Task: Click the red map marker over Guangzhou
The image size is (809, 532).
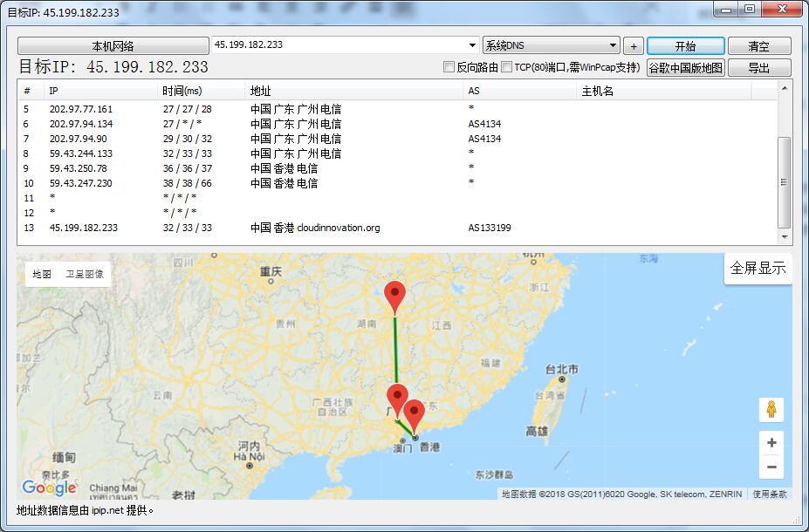Action: [x=397, y=398]
